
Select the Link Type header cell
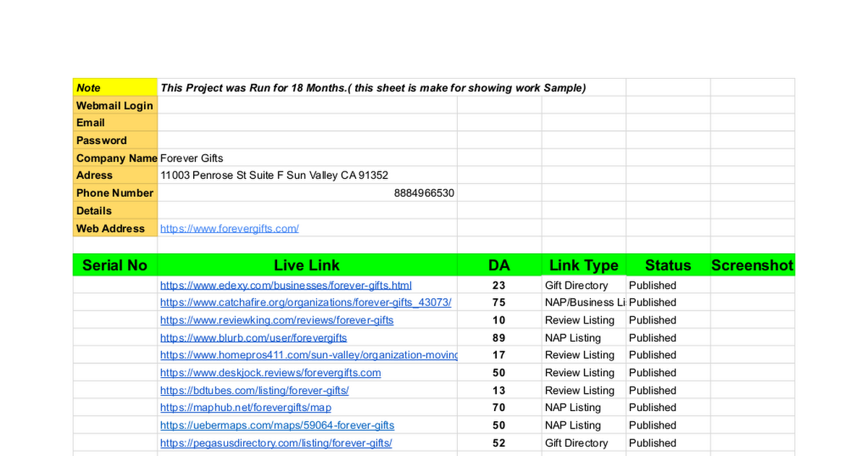pos(584,265)
